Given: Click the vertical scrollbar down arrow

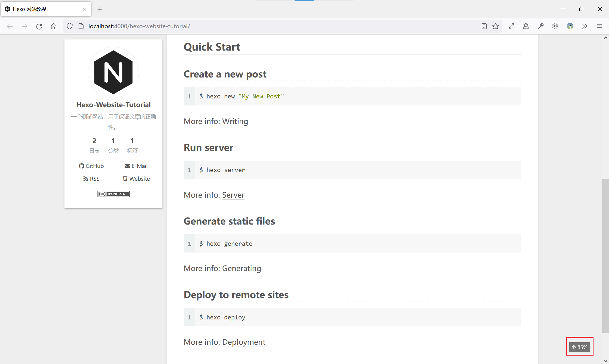Looking at the screenshot, I should [605, 361].
